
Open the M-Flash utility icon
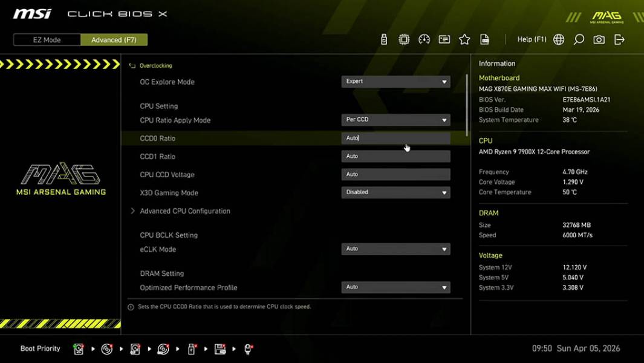click(384, 39)
